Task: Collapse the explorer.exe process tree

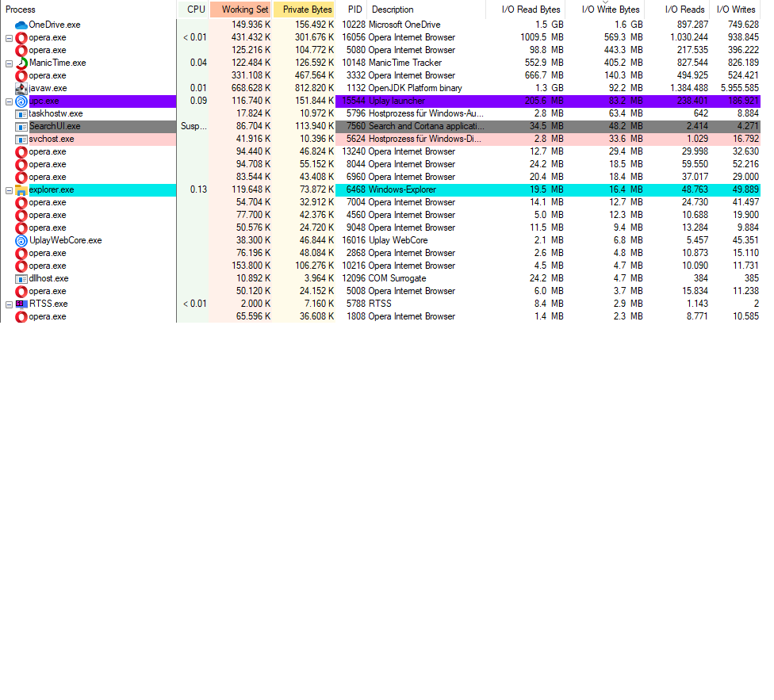Action: click(9, 190)
